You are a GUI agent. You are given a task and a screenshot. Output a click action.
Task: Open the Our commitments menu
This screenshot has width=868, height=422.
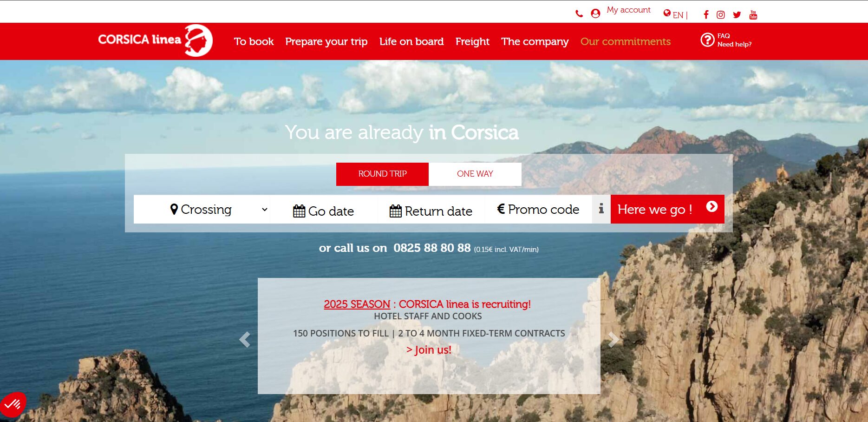coord(625,42)
